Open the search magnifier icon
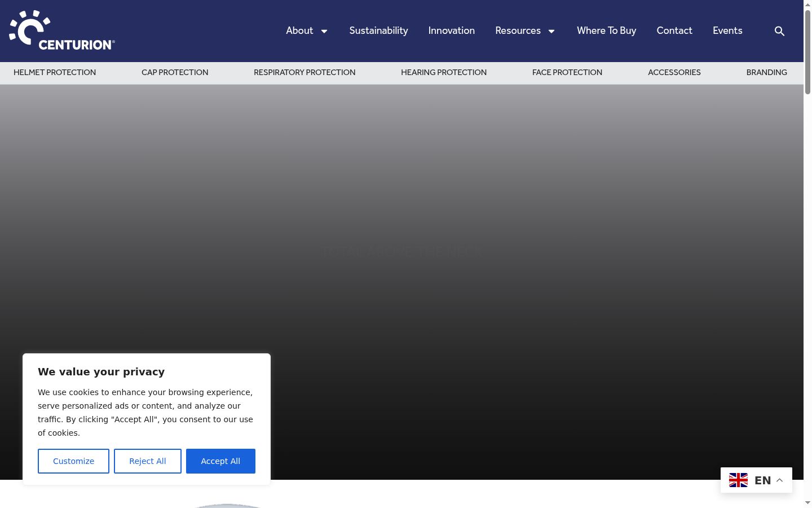 point(779,31)
